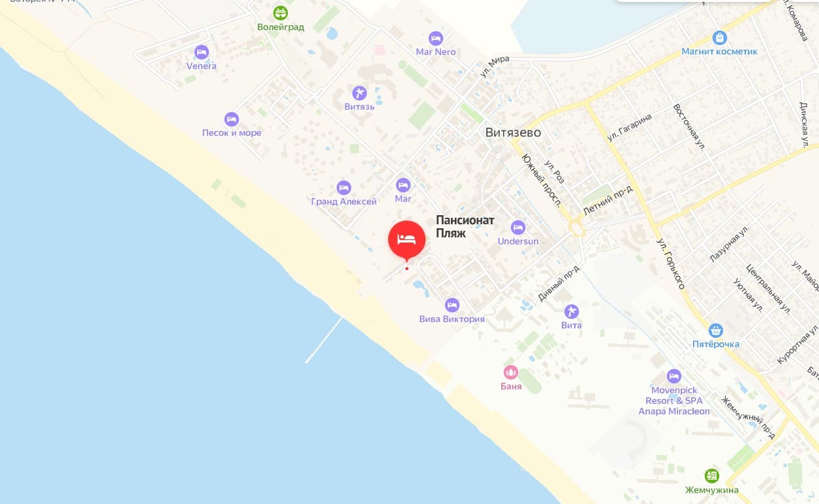Open the green Жемчужина marker icon
Screen dimensions: 819x504
point(711,476)
